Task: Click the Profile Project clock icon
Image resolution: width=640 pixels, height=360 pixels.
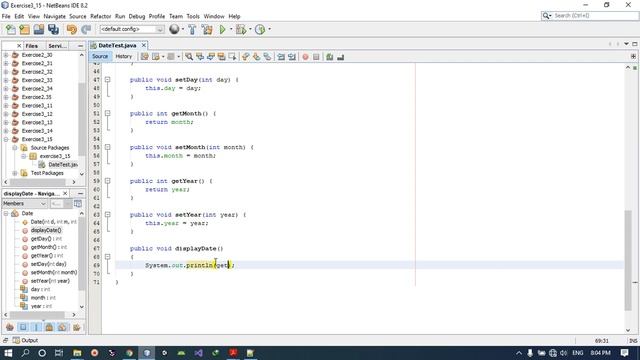Action: [x=260, y=29]
